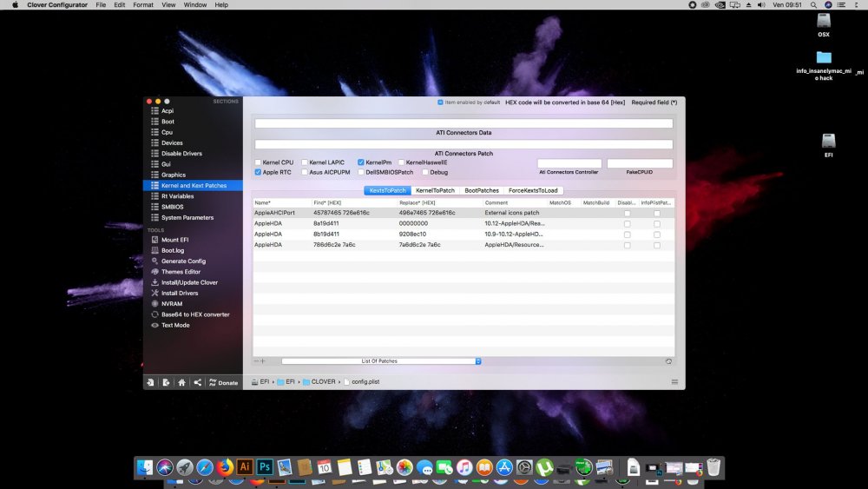Click config.plist in the path bar
Viewport: 868px width, 489px height.
[361, 382]
